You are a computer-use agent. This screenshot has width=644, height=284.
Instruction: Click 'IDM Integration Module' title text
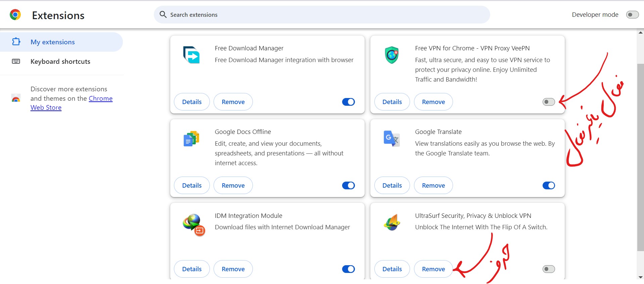(248, 216)
